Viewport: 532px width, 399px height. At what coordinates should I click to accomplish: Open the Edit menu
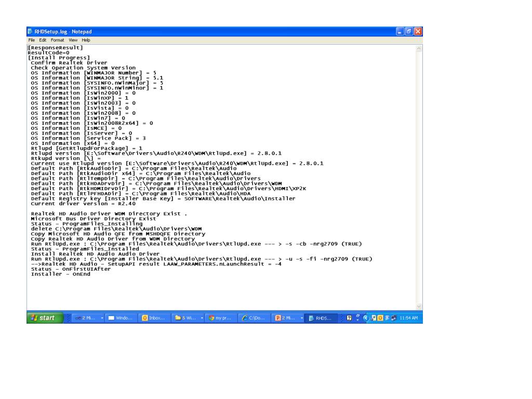pyautogui.click(x=43, y=40)
